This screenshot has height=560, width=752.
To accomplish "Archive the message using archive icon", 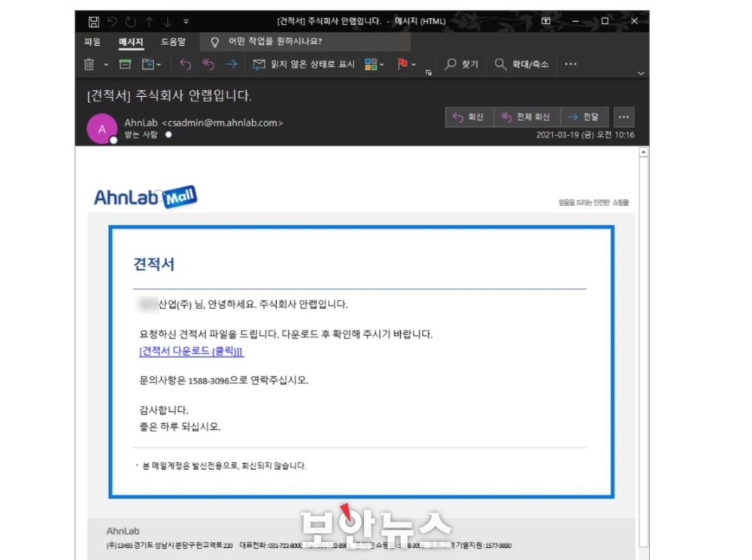I will point(125,64).
